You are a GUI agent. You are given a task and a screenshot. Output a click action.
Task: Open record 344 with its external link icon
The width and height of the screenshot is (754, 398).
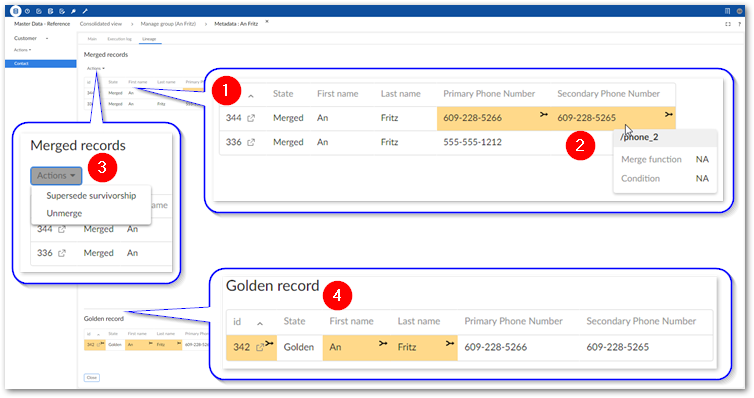tap(251, 118)
